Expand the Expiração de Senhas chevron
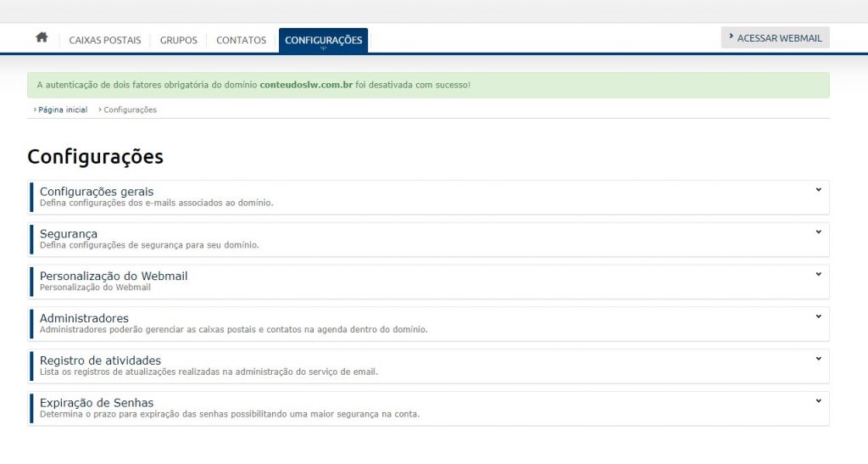 [x=818, y=401]
